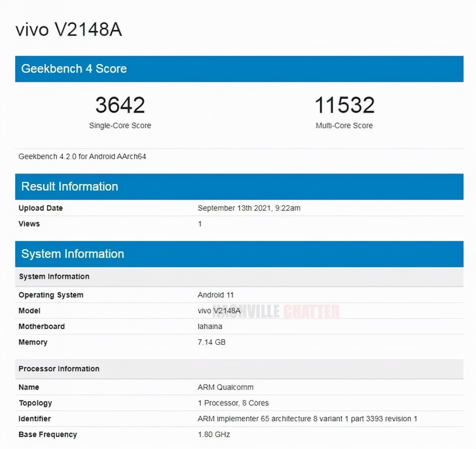The height and width of the screenshot is (449, 476).
Task: Click the Upload Date label
Action: tap(41, 208)
